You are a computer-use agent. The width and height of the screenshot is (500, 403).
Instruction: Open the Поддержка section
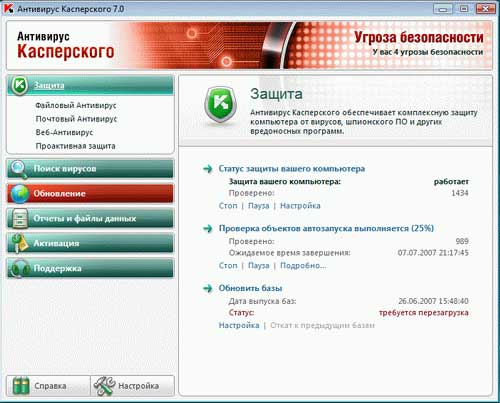coord(90,268)
